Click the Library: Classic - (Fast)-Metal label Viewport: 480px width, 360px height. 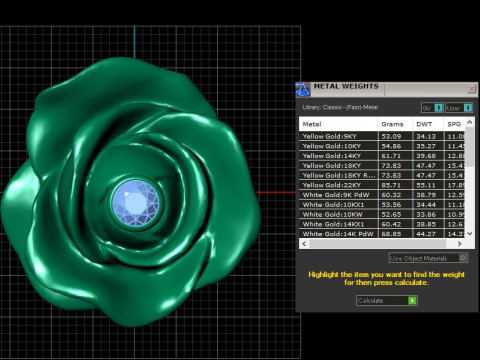(x=340, y=107)
